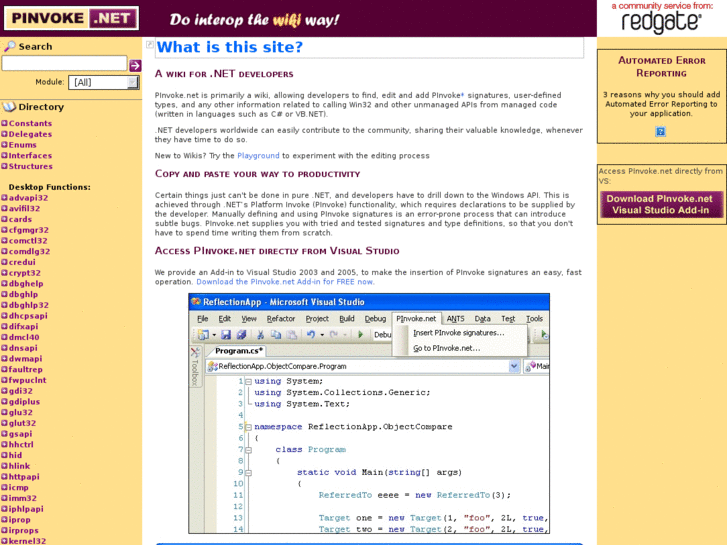Expand the Structures directory node
Viewport: 727px width, 545px height.
[x=4, y=166]
